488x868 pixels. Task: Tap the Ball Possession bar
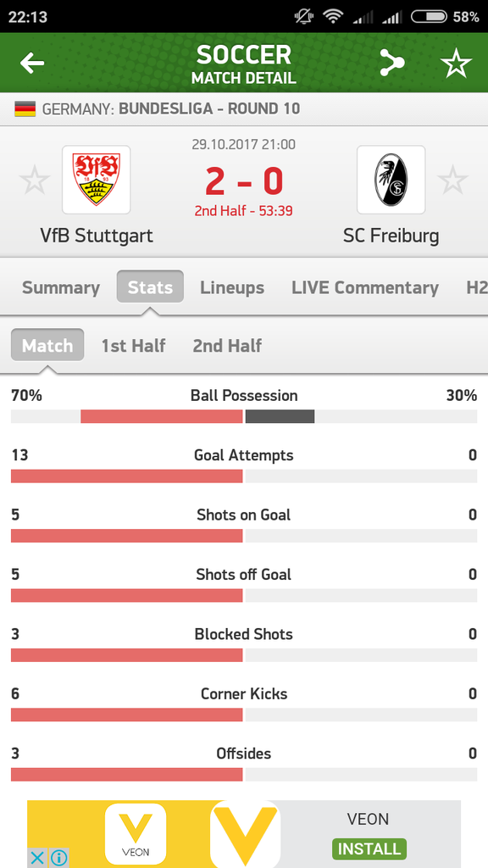pyautogui.click(x=244, y=416)
